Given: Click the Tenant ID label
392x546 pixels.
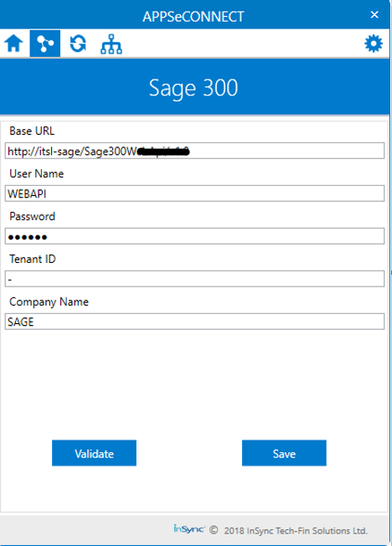Looking at the screenshot, I should coord(33,259).
